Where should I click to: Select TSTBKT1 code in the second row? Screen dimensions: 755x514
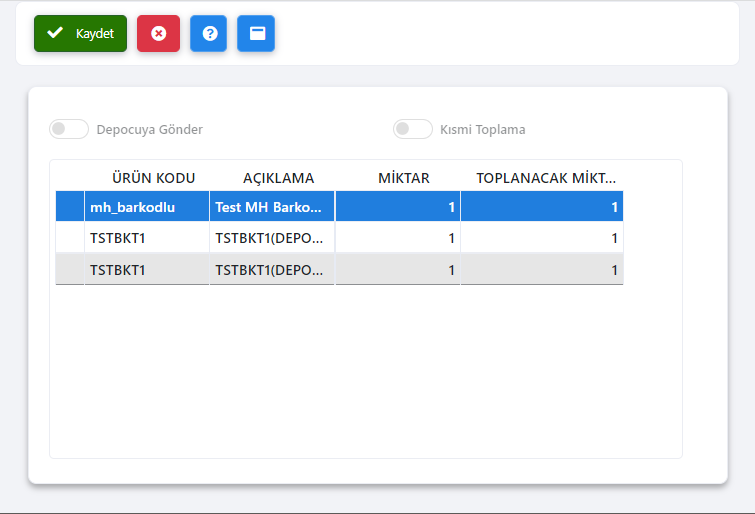147,238
